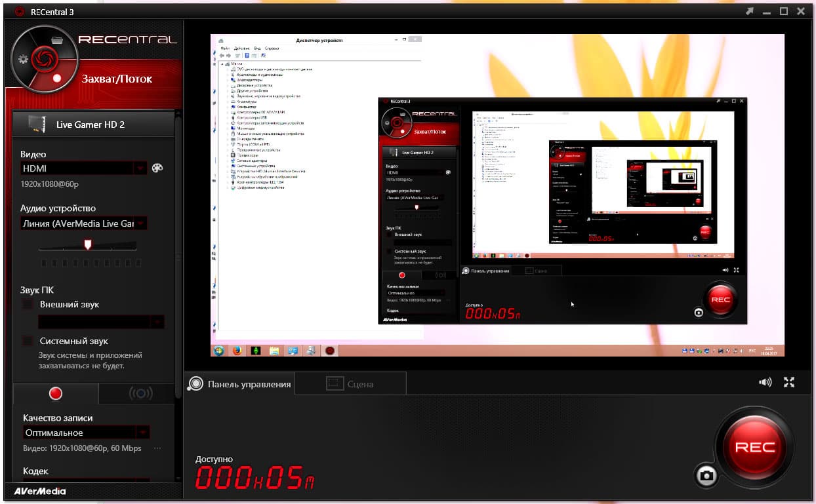
Task: Open the Аудио устройство dropdown
Action: 85,223
